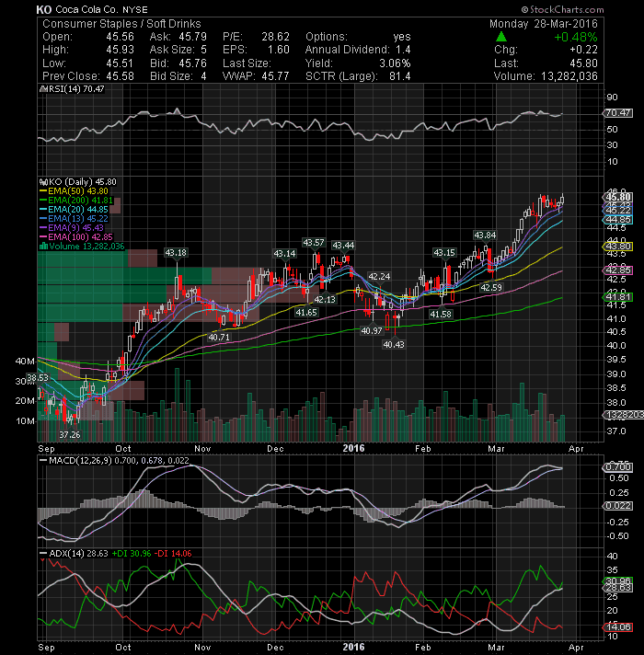Select the P/E ratio 28.62

click(276, 37)
